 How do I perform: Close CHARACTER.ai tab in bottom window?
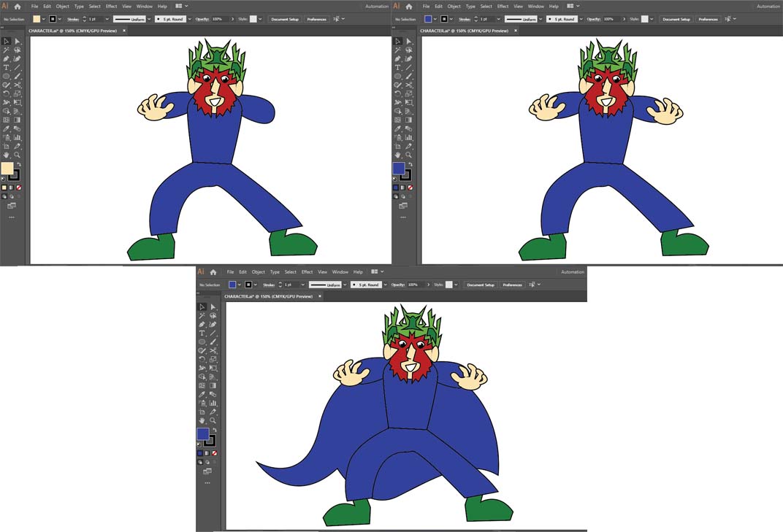point(320,296)
